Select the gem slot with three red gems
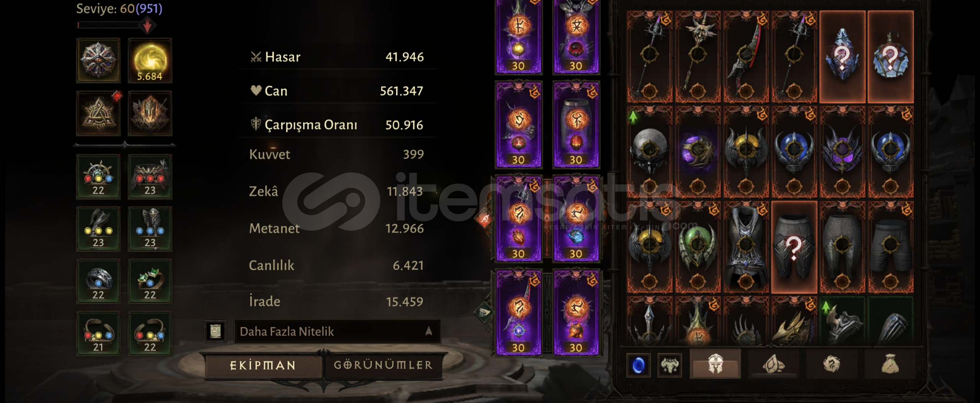Image resolution: width=980 pixels, height=403 pixels. pos(150,177)
